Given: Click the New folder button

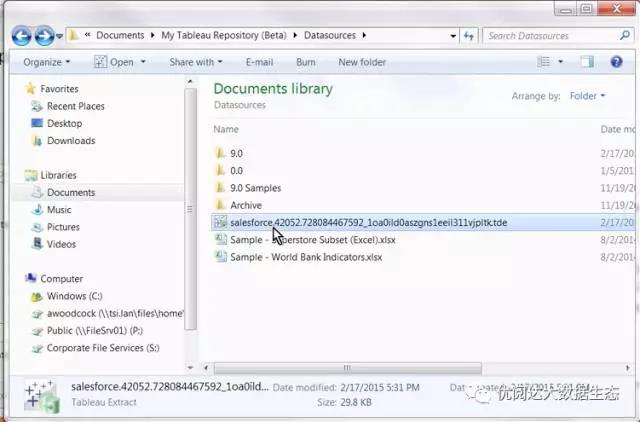Looking at the screenshot, I should pyautogui.click(x=362, y=62).
